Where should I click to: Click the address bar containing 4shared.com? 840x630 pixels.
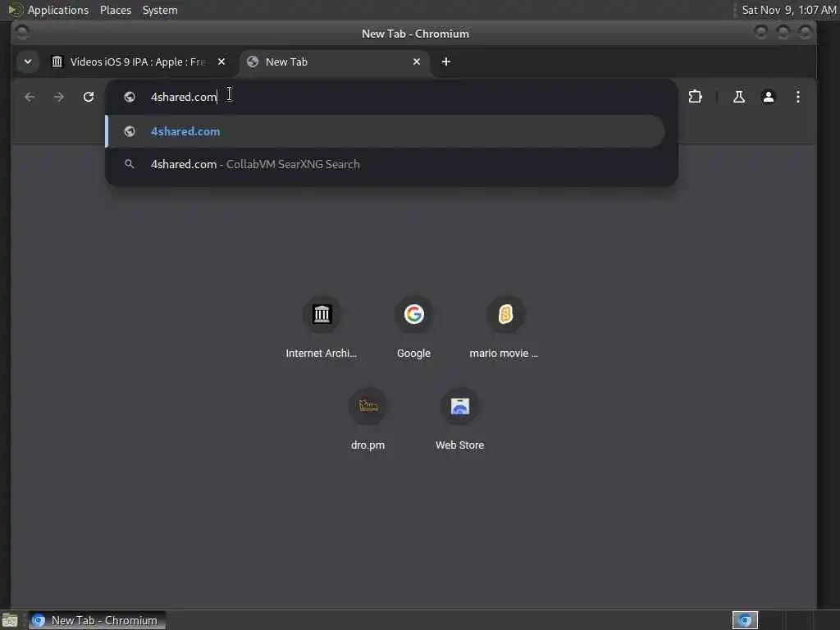[x=391, y=97]
